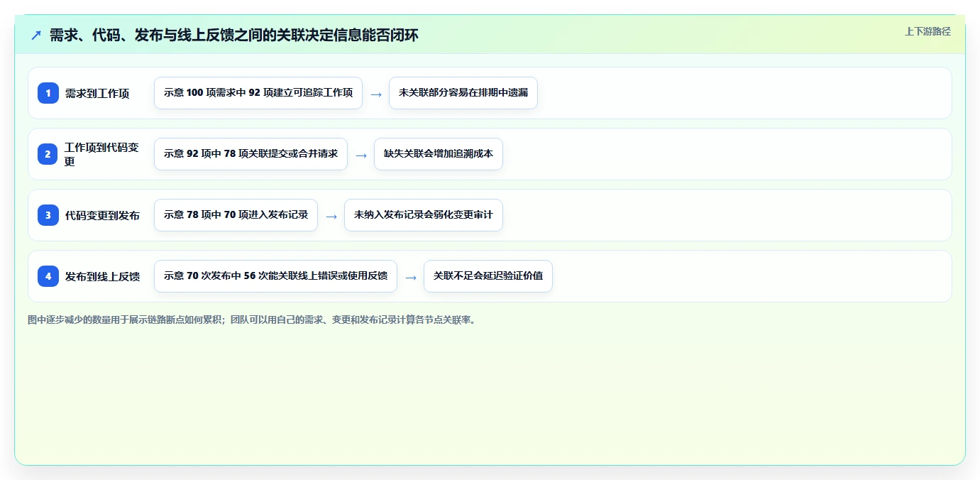Click step number badge 3
The width and height of the screenshot is (980, 480).
click(x=48, y=215)
